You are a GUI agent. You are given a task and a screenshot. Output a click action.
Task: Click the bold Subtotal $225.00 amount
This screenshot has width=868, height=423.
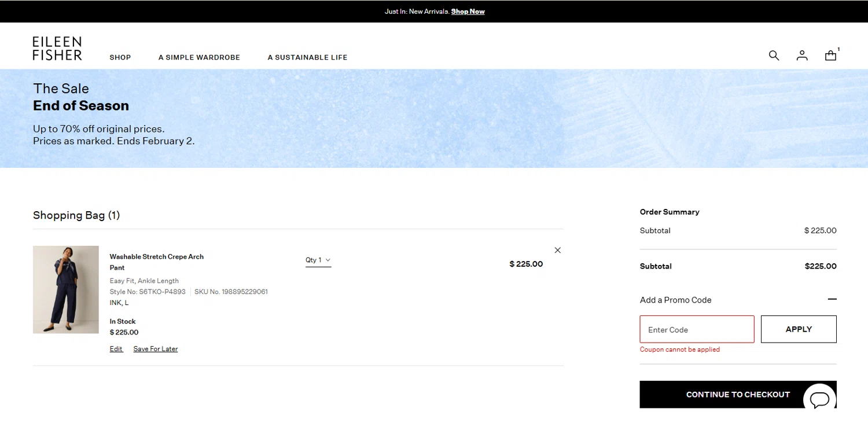click(x=821, y=266)
